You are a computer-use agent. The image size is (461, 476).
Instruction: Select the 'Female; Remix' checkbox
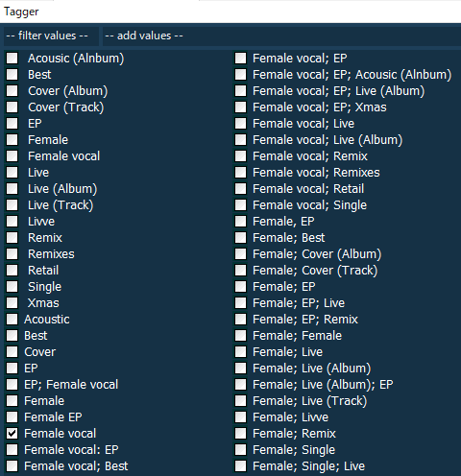240,433
